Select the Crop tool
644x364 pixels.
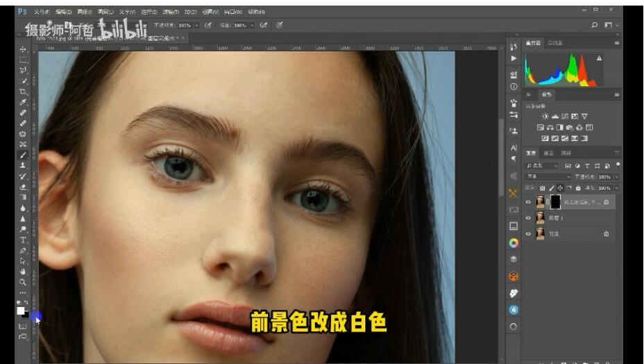(x=23, y=91)
